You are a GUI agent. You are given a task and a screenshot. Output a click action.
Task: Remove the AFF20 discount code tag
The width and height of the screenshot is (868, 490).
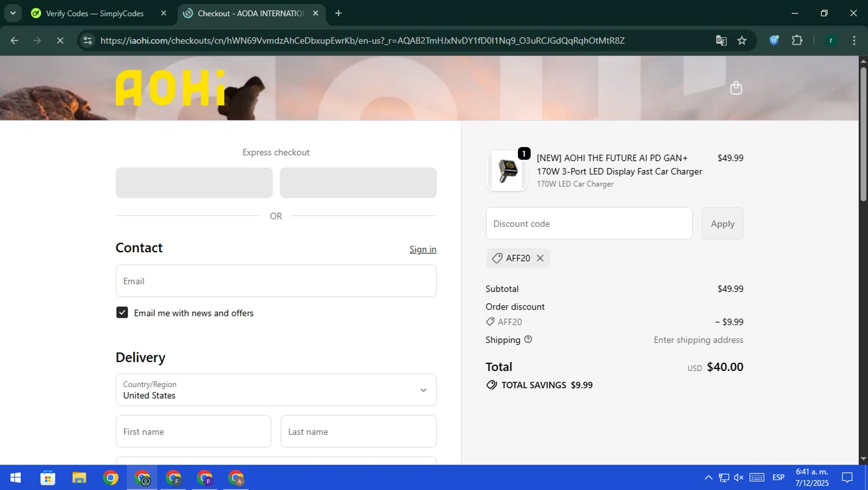(540, 258)
